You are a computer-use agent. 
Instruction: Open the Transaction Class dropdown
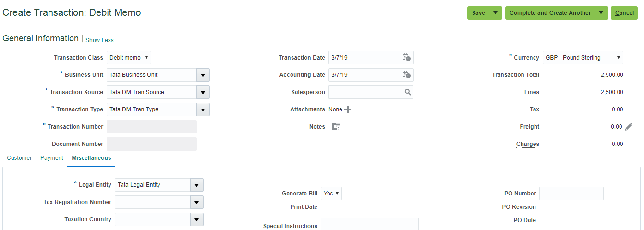coord(129,58)
